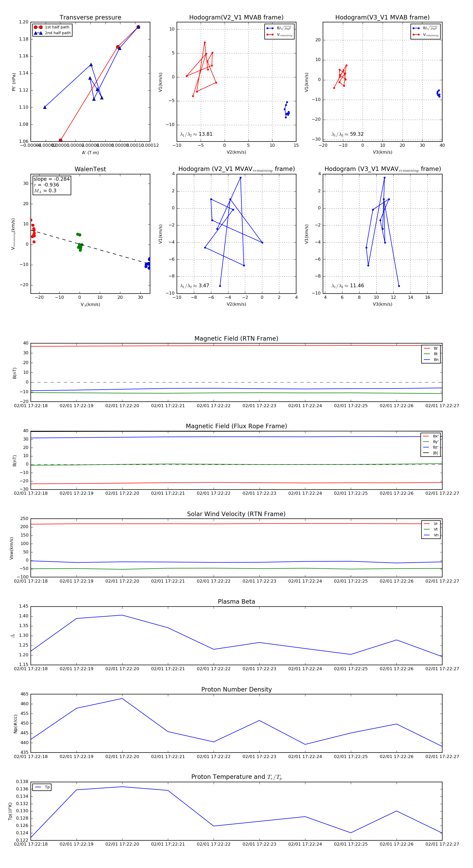Click the "Magnetic Field (Flux Rope Frame)" title

click(236, 426)
